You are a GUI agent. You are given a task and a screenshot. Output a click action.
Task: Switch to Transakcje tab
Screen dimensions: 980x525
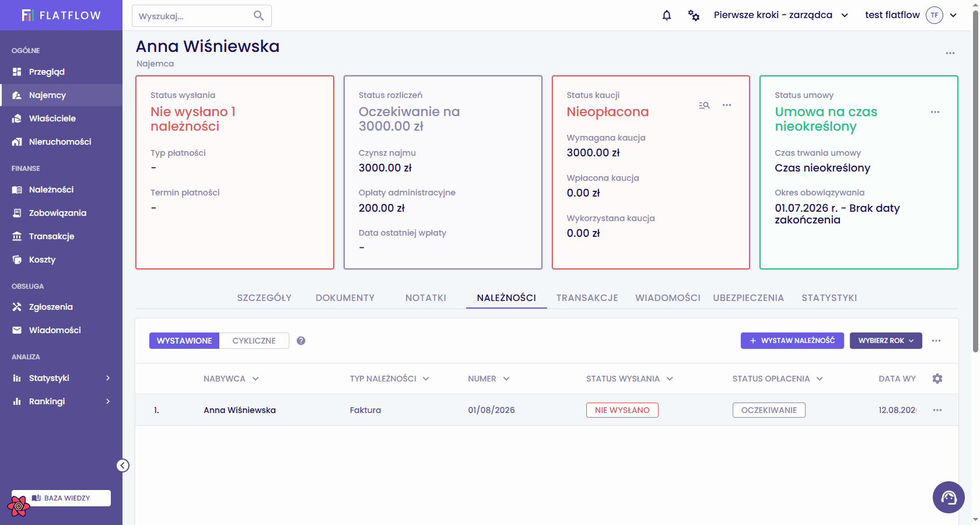587,298
